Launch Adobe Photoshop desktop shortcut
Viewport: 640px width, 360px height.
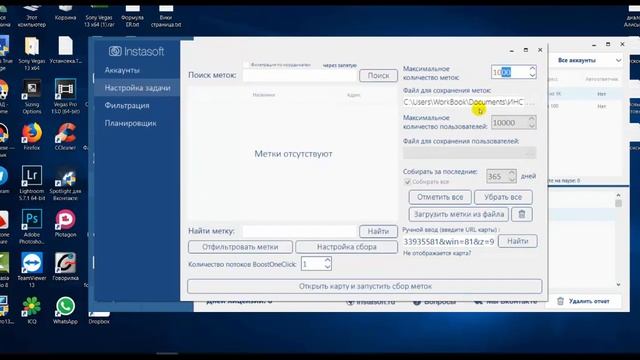[x=32, y=227]
